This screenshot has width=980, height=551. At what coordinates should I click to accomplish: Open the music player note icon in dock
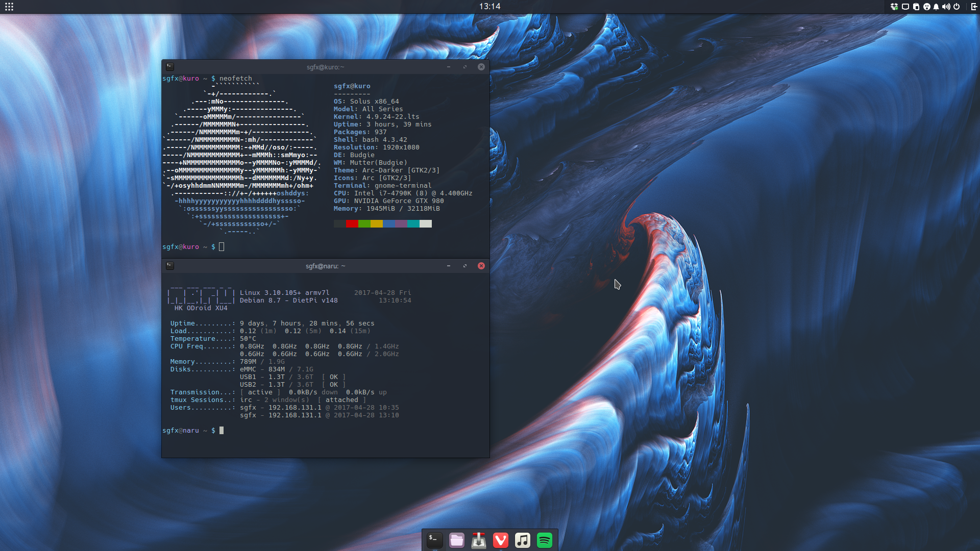tap(523, 540)
